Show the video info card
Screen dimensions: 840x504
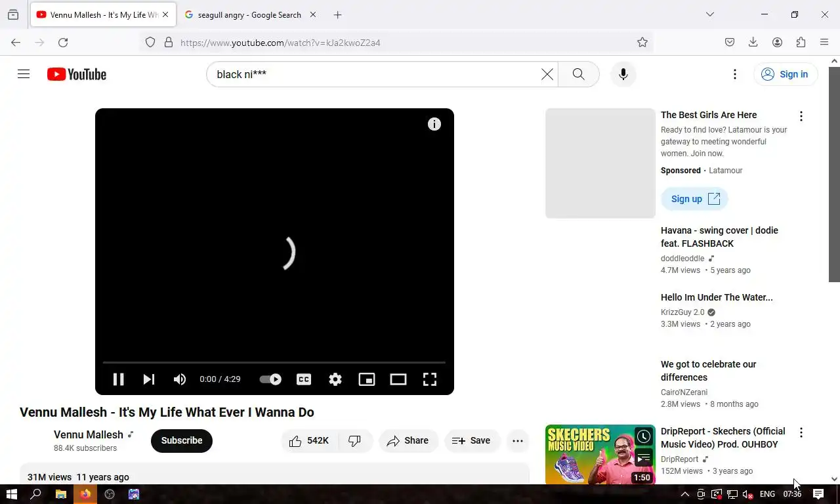(434, 124)
